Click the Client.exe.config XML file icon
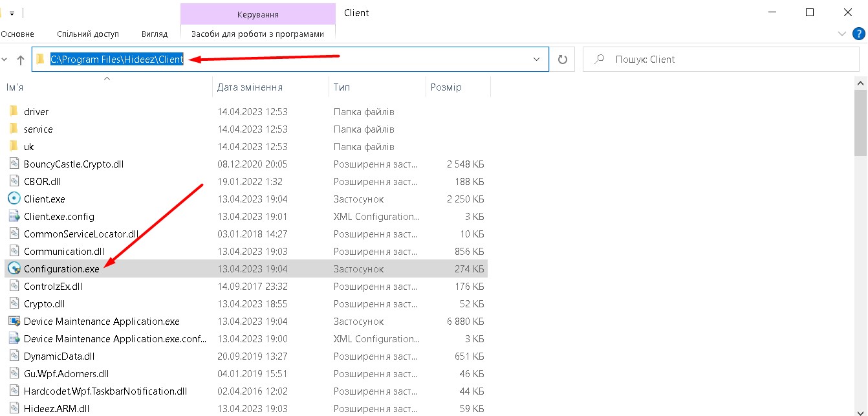 (14, 216)
